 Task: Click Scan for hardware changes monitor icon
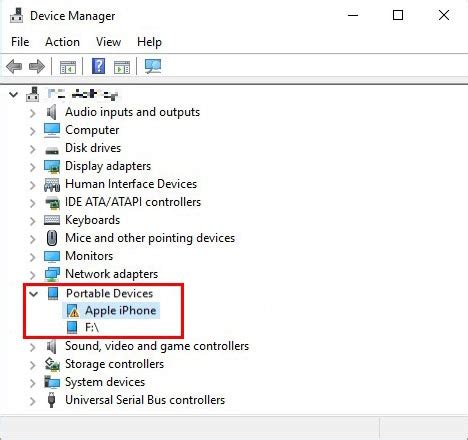pos(153,66)
